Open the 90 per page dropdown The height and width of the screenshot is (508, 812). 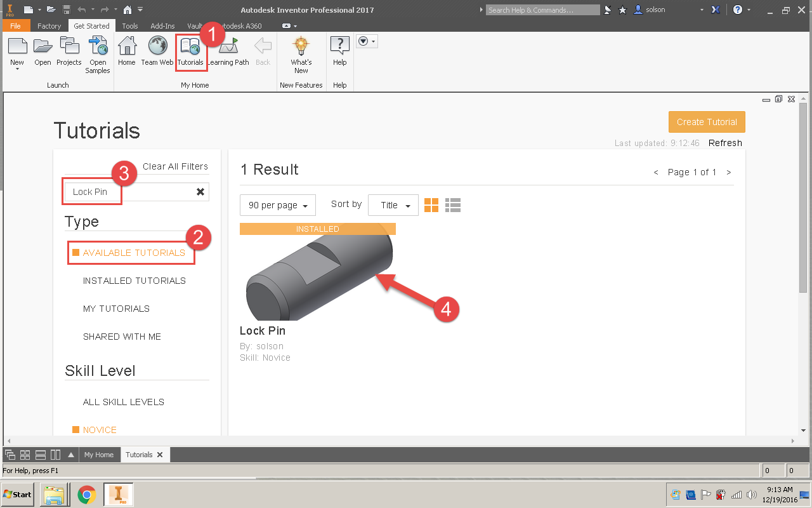pos(278,205)
